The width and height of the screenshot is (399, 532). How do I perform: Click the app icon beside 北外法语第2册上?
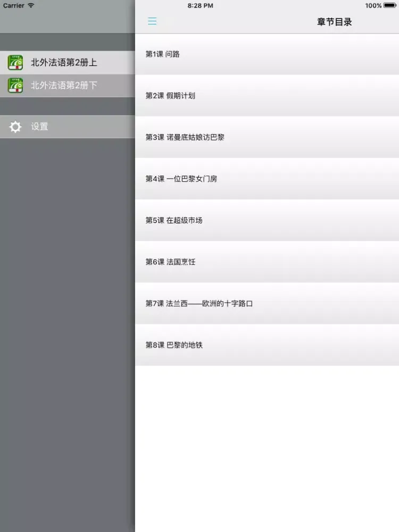click(x=15, y=62)
